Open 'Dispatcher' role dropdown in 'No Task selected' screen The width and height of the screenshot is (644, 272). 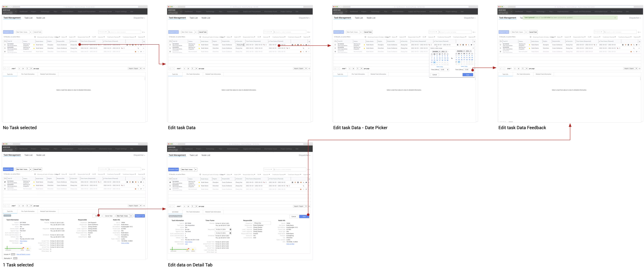(x=139, y=18)
